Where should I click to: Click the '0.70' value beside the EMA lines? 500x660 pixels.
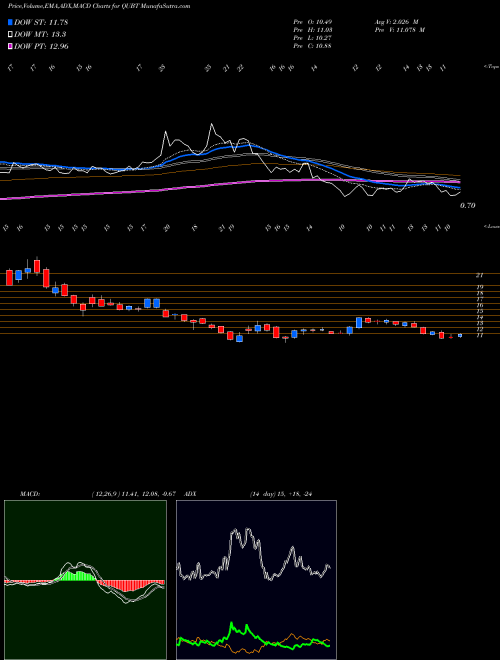click(468, 205)
